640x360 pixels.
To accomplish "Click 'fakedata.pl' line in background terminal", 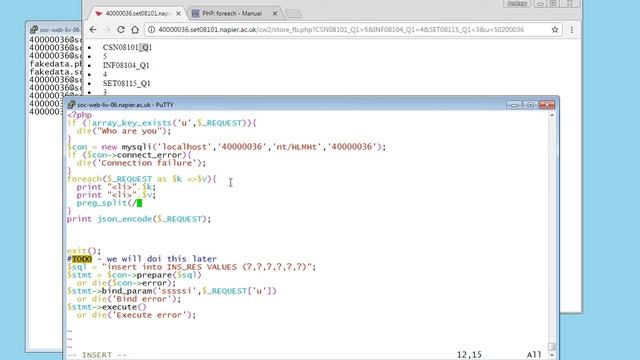I will coord(56,64).
